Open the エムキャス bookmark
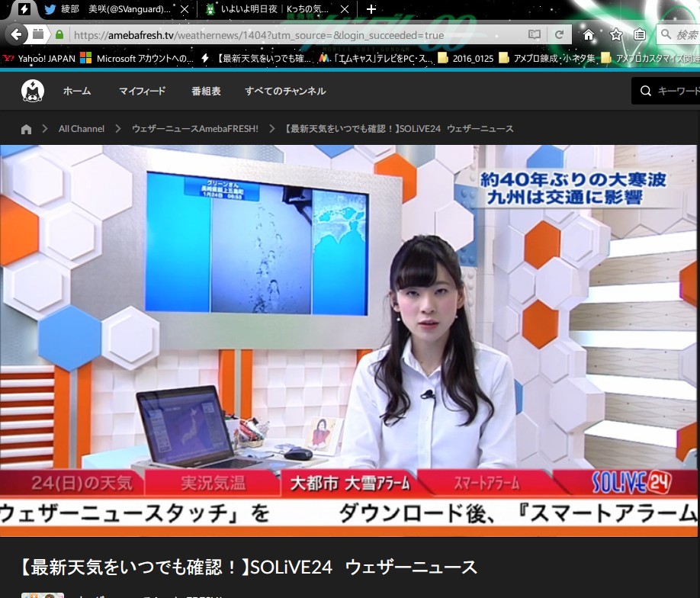The width and height of the screenshot is (700, 598). tap(375, 59)
